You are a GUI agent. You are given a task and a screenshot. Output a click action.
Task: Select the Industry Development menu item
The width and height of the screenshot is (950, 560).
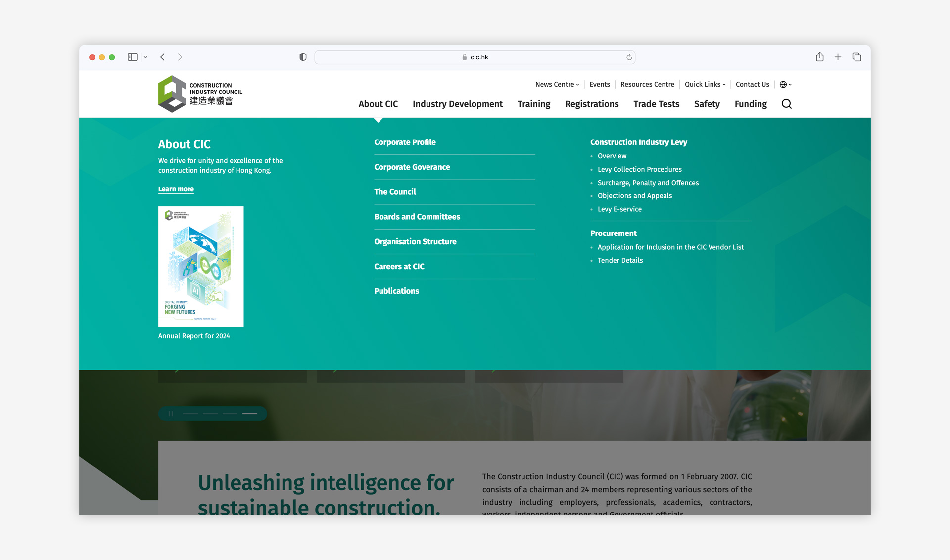(x=457, y=104)
